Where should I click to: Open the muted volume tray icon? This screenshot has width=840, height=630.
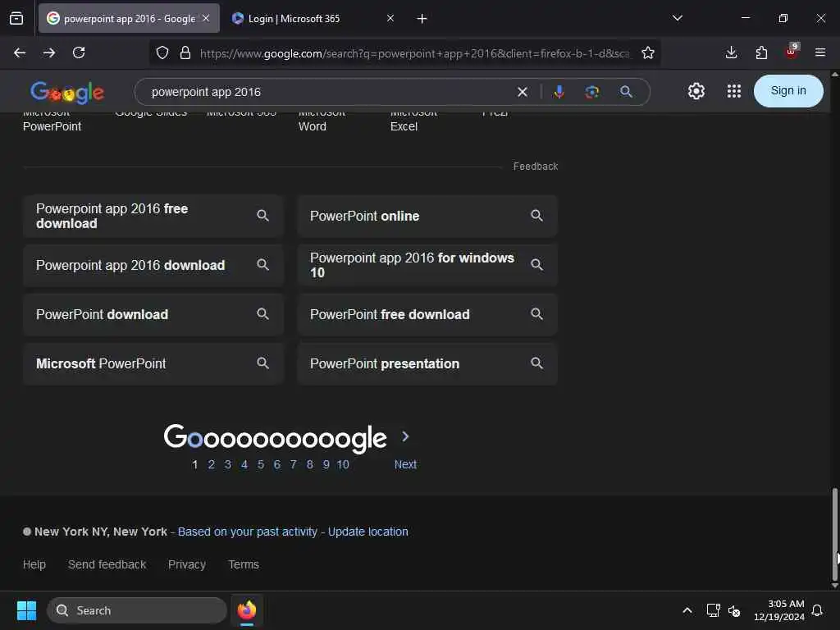(734, 610)
